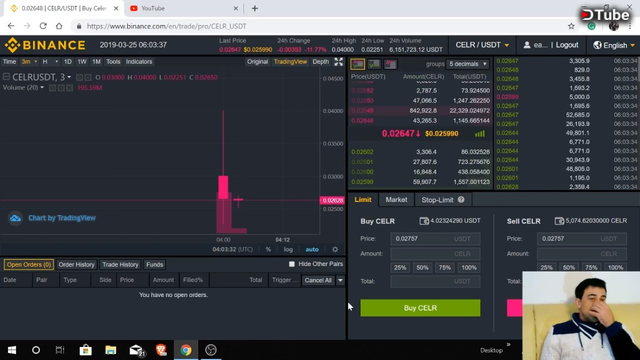Click the Cancel All button
This screenshot has height=360, width=640.
click(318, 280)
